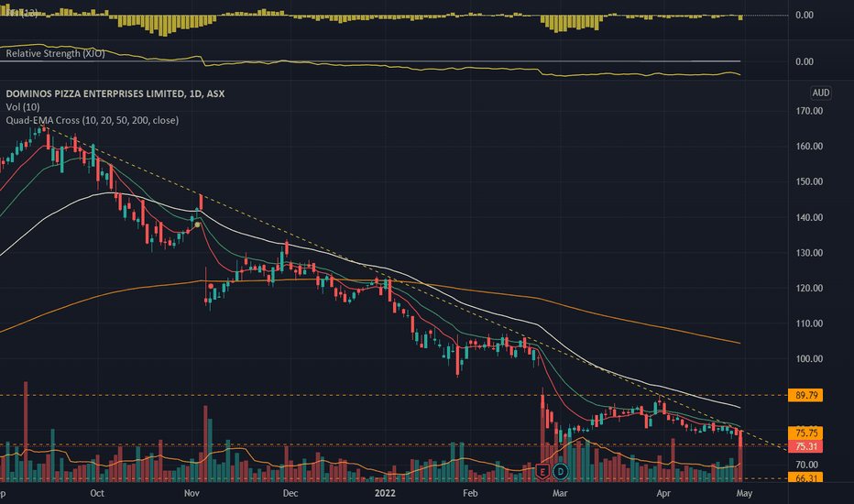Click the Relative Strength (XJO) indicator label
The height and width of the screenshot is (504, 854).
[x=55, y=53]
